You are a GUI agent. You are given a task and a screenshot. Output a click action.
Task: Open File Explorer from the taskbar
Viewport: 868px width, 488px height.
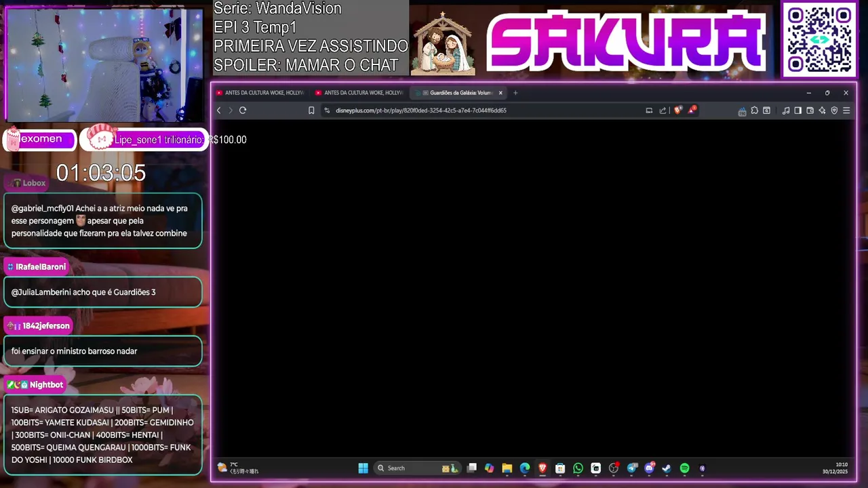(507, 468)
